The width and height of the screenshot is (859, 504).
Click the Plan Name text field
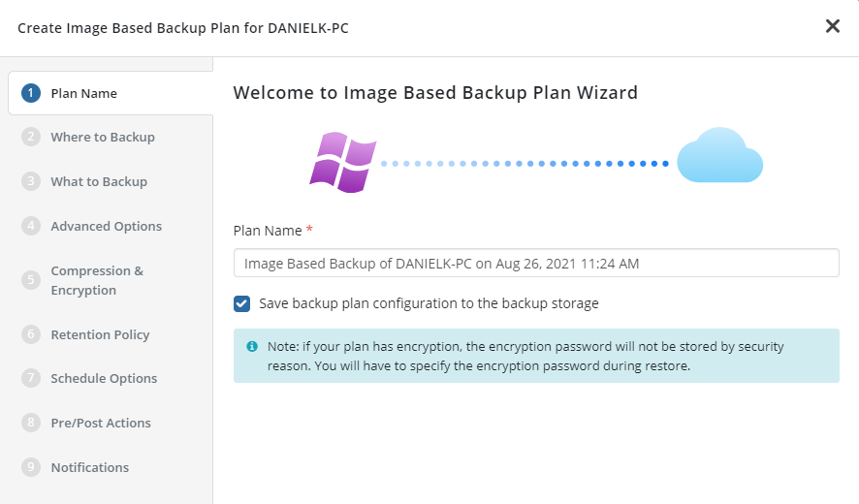536,264
